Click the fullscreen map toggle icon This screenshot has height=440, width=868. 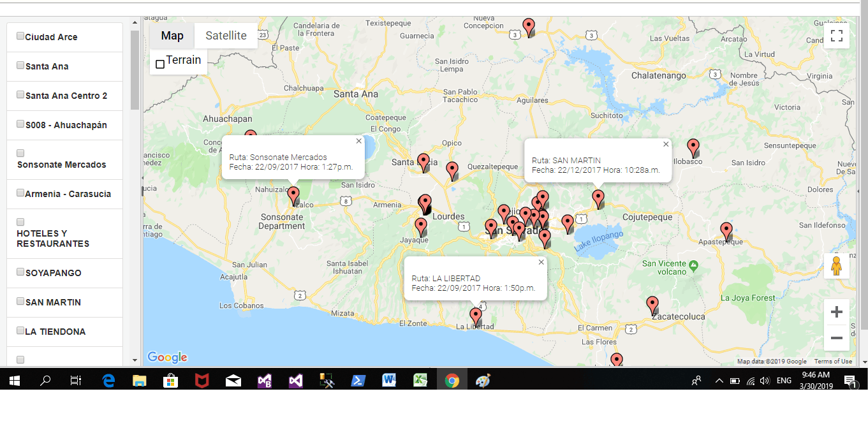tap(836, 36)
